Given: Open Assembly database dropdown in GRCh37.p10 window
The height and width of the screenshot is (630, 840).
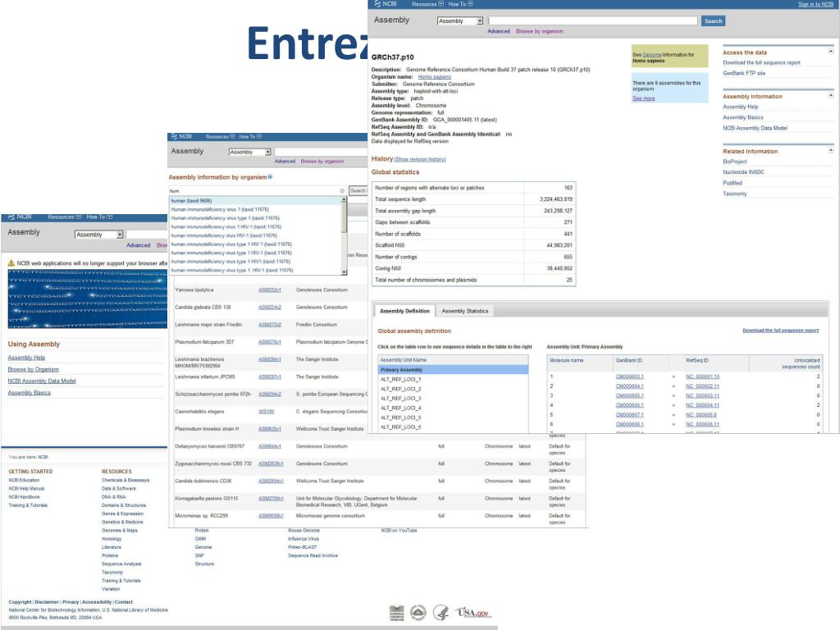Looking at the screenshot, I should click(460, 21).
